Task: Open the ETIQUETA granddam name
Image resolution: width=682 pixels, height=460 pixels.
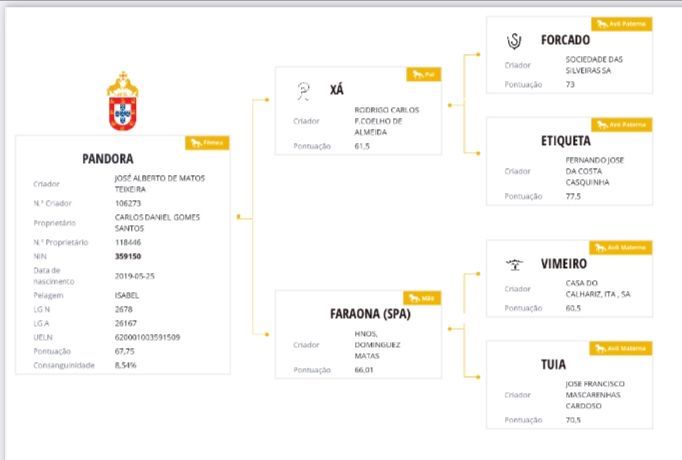Action: (x=566, y=141)
